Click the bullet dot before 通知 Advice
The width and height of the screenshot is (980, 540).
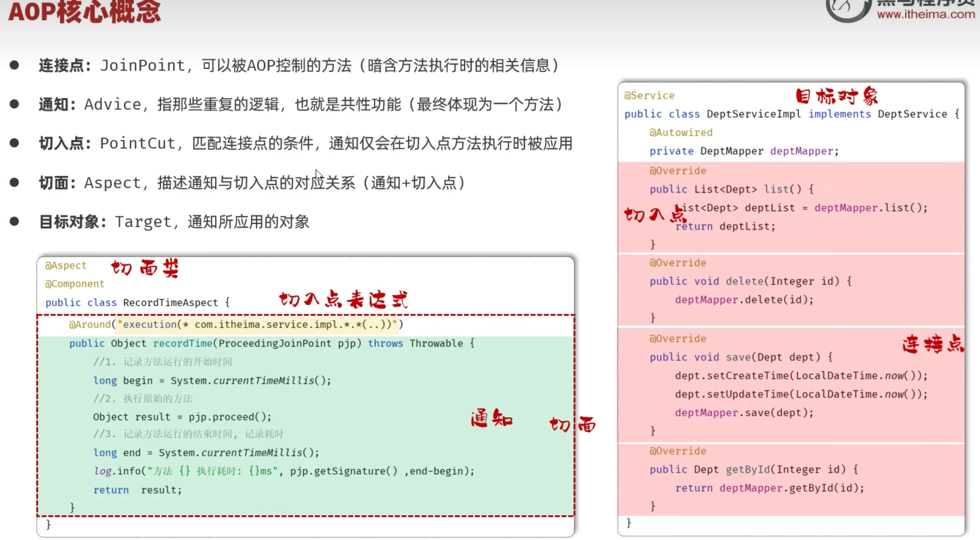click(15, 104)
